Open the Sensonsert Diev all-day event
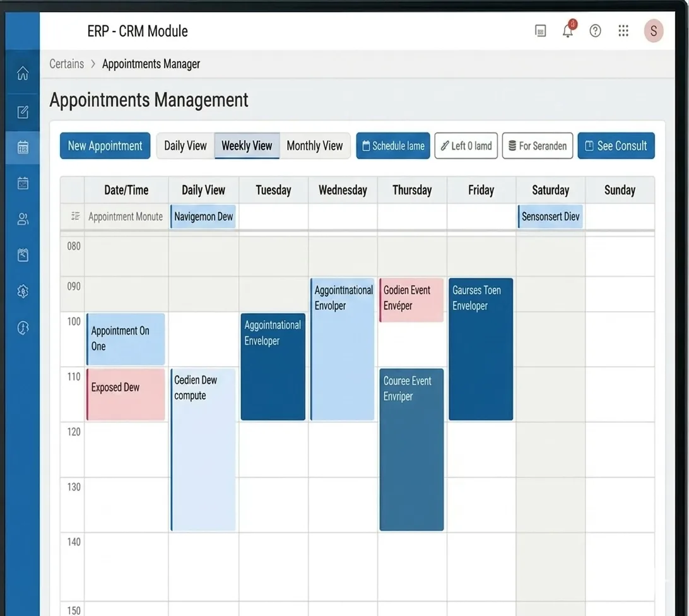Image resolution: width=689 pixels, height=616 pixels. click(550, 216)
